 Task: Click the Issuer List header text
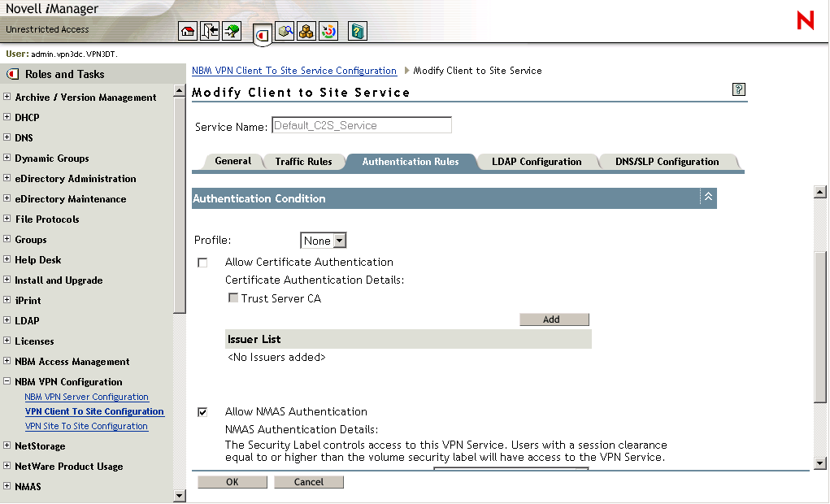coord(254,339)
